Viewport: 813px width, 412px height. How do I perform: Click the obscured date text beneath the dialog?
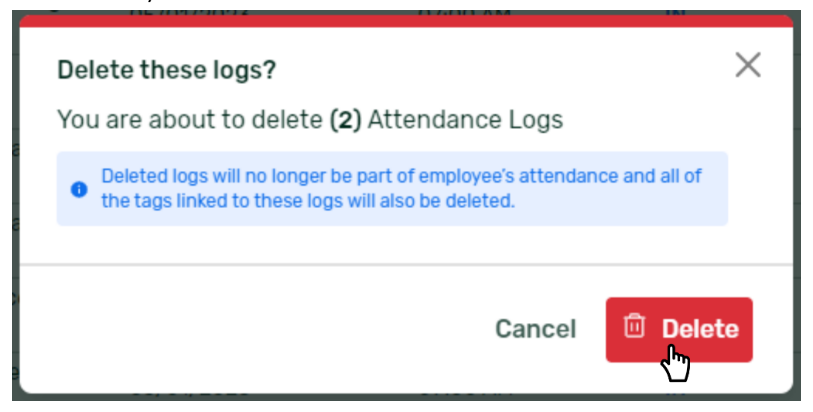pos(189,395)
